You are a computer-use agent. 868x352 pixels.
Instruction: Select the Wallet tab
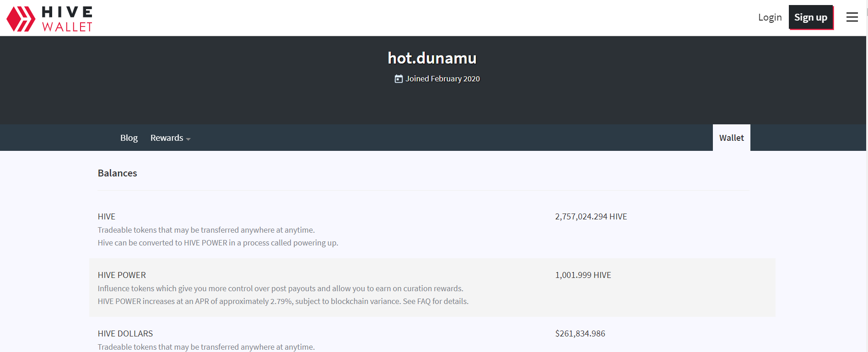(x=731, y=138)
